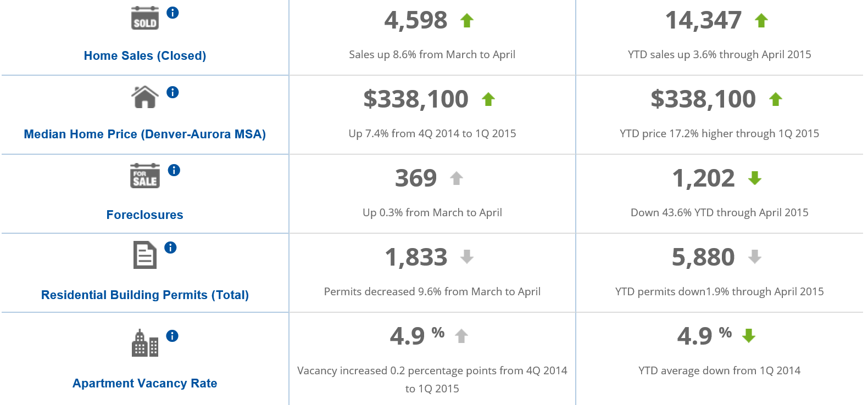
Task: Click info icon for Residential Building Permits
Action: (x=170, y=248)
